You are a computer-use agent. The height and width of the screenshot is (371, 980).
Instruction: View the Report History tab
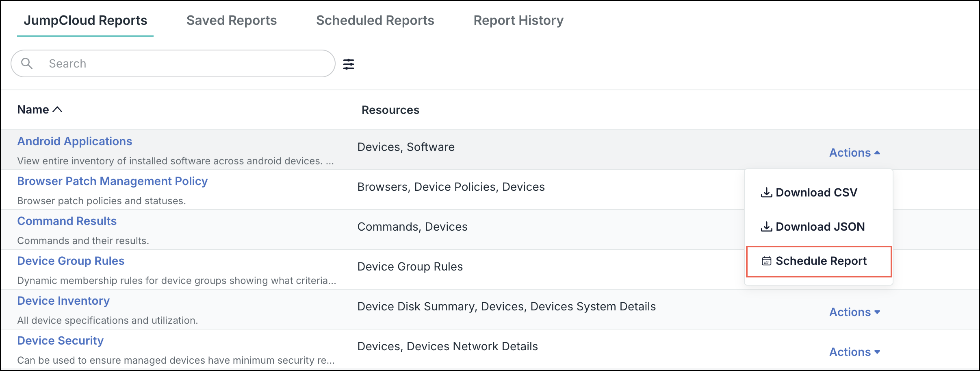point(518,20)
